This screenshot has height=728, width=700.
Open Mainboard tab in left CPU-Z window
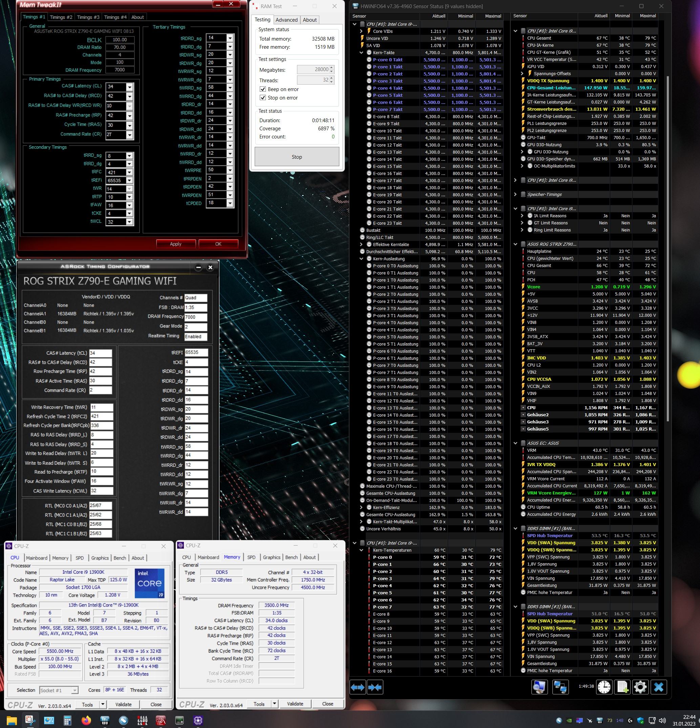tap(37, 558)
